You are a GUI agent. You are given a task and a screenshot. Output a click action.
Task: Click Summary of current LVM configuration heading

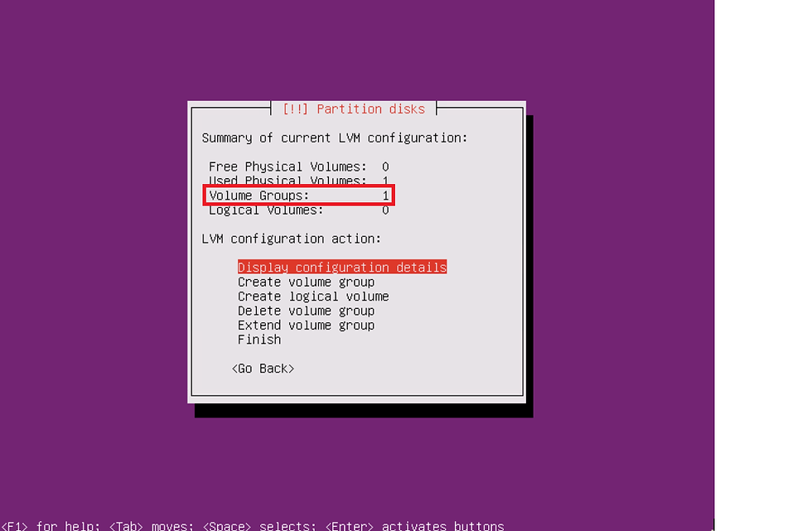click(x=335, y=138)
